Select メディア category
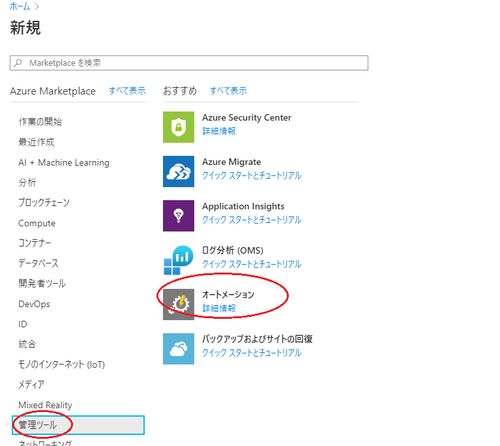The width and height of the screenshot is (500, 446). pyautogui.click(x=31, y=385)
